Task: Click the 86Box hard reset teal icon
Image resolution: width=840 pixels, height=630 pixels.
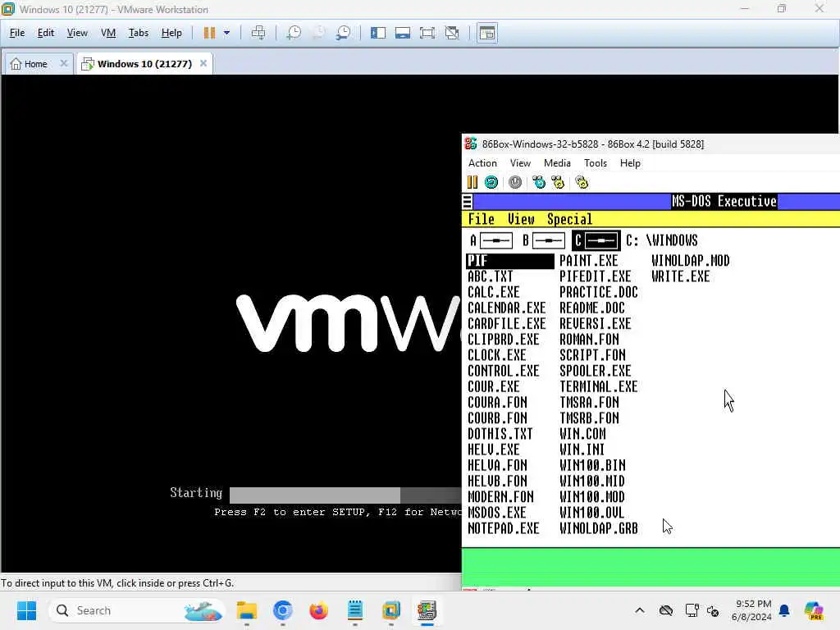Action: [491, 182]
